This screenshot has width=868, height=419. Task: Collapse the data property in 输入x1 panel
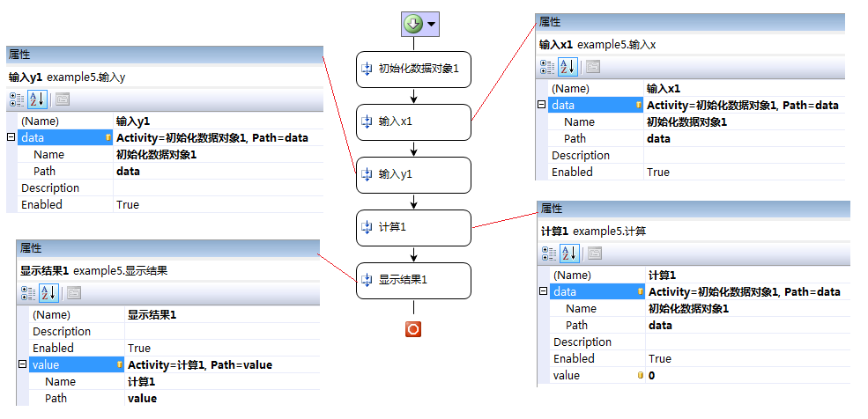tap(541, 105)
